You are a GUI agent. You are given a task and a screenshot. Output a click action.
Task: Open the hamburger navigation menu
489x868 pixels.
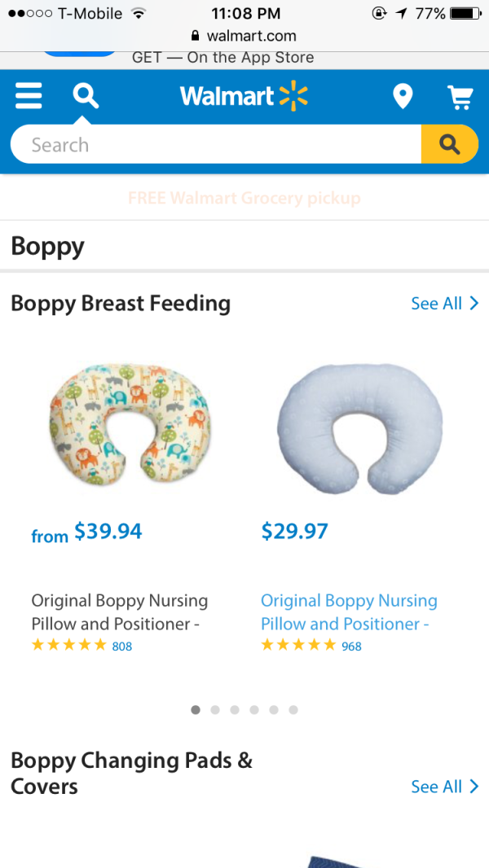(x=29, y=96)
